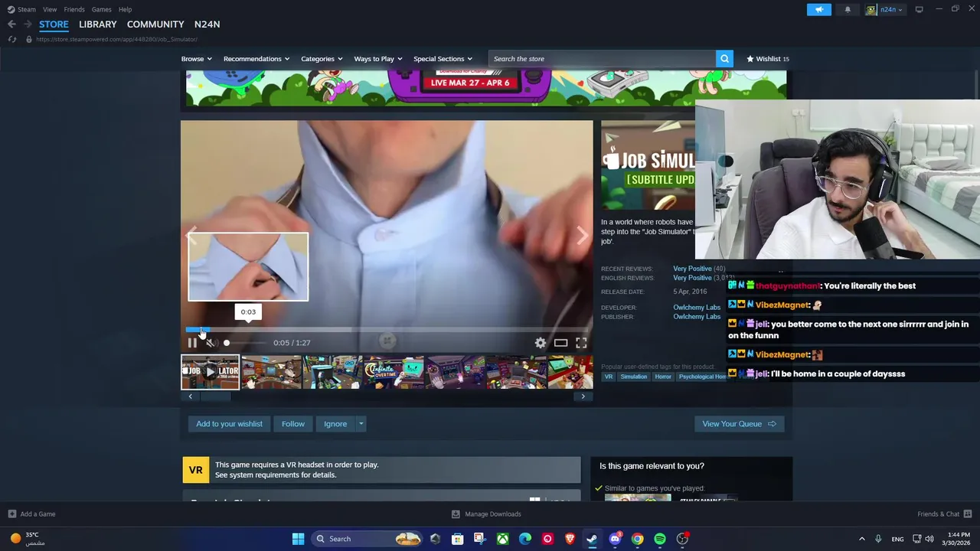
Task: Open the N24N profile tab
Action: point(207,24)
